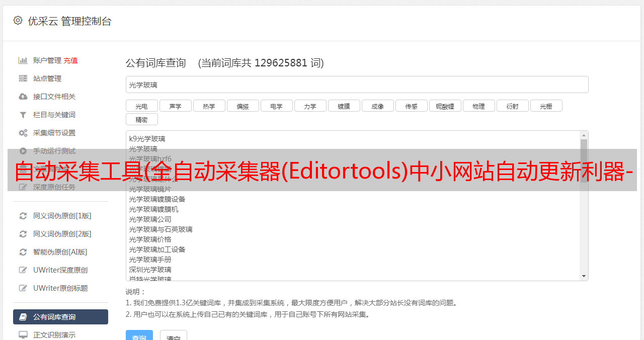Select the 铌酸锂 tag button
Viewport: 644px width, 340px height.
click(445, 106)
